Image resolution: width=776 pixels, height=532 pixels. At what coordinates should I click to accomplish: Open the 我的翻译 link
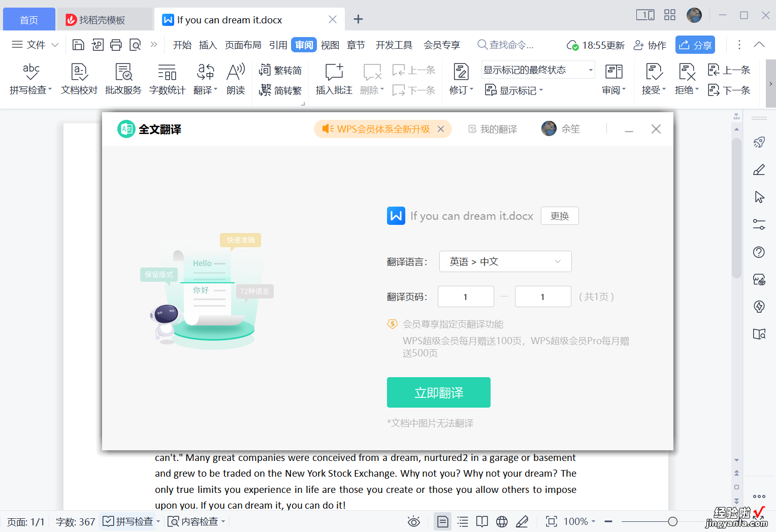(493, 129)
